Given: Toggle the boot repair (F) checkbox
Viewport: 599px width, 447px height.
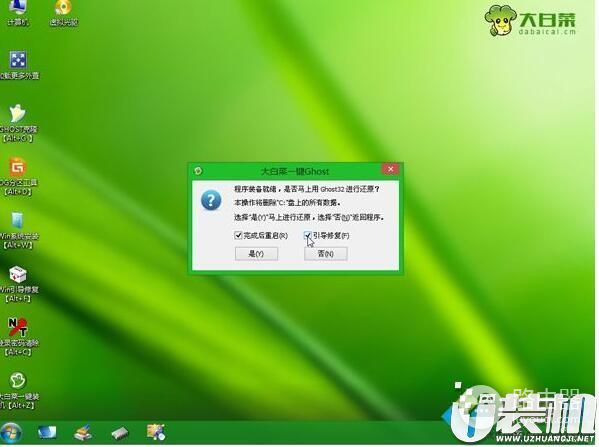Looking at the screenshot, I should coord(308,235).
